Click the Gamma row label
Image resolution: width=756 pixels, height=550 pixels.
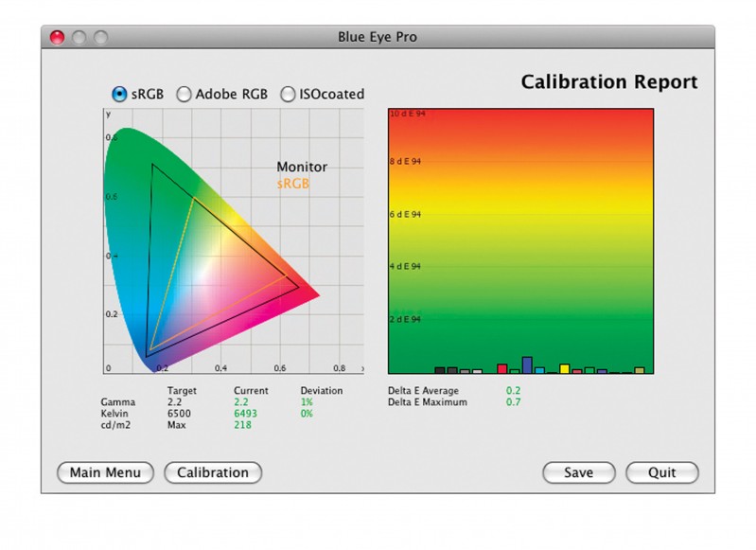point(117,402)
